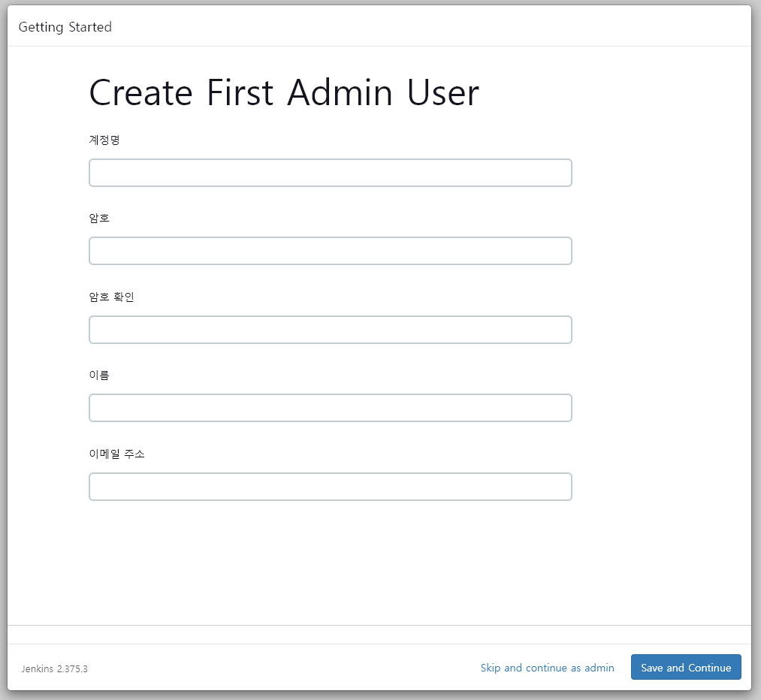The width and height of the screenshot is (761, 700).
Task: Click the 이메일 주소 label text
Action: click(x=117, y=454)
